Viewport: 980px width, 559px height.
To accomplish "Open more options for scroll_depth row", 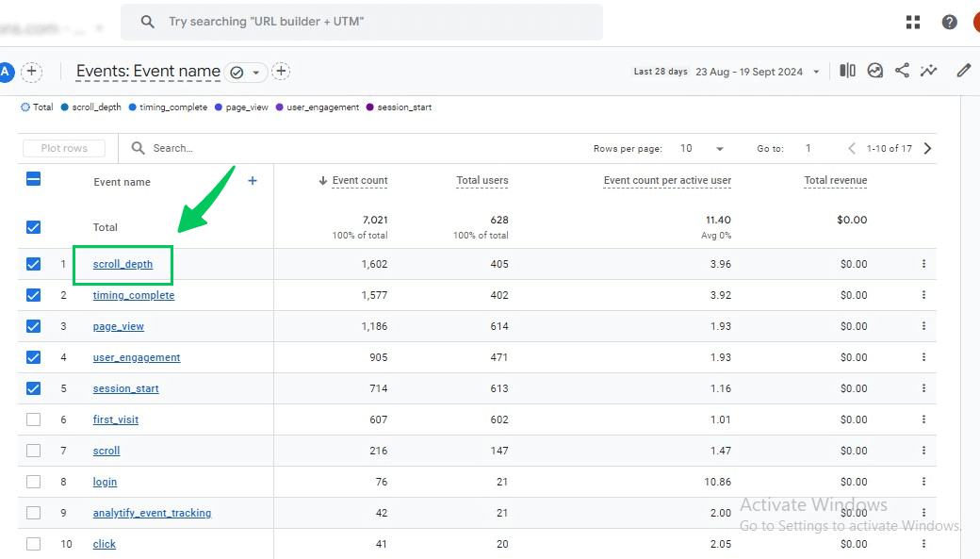I will 923,264.
